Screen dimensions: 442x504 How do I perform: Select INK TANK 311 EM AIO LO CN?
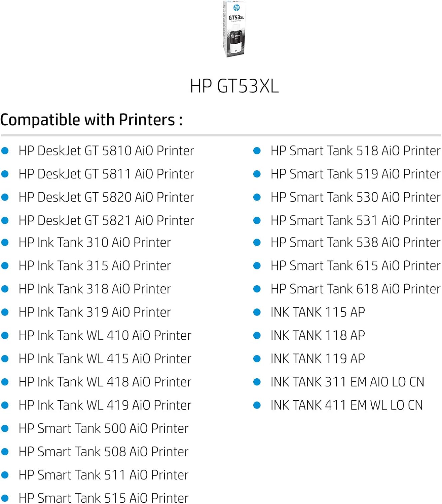347,382
